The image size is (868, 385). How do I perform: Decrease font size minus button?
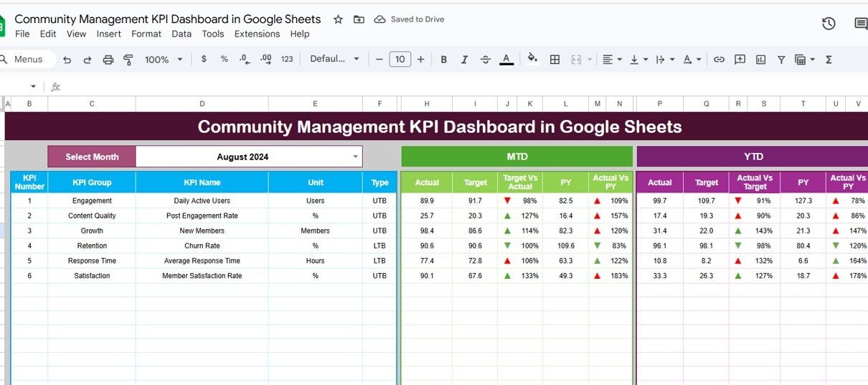pyautogui.click(x=379, y=60)
